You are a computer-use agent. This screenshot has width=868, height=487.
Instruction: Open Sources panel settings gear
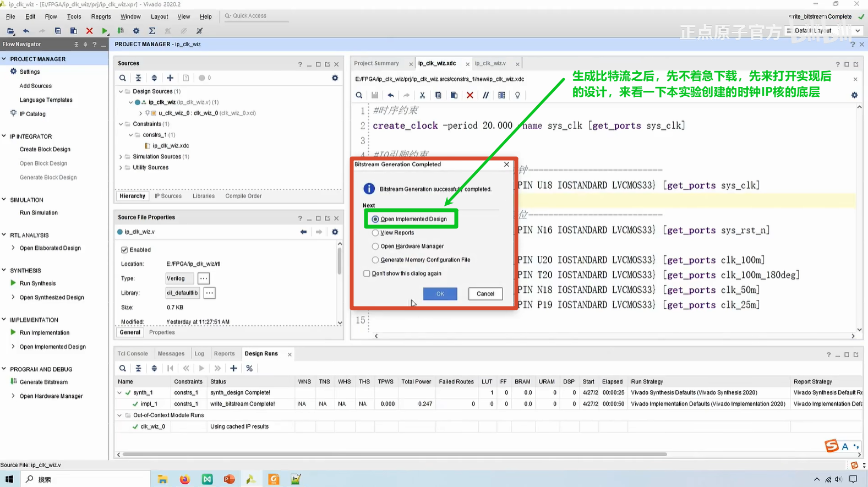click(335, 78)
